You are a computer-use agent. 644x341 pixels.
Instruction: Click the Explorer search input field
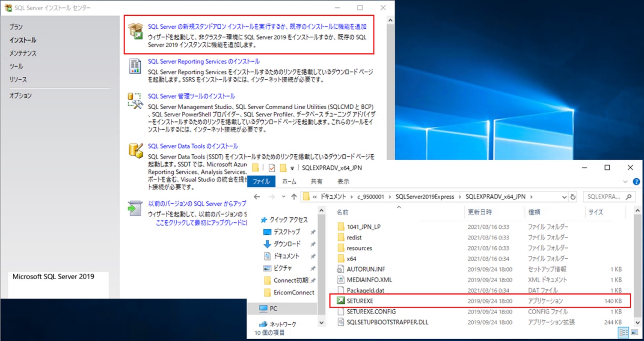click(x=604, y=197)
